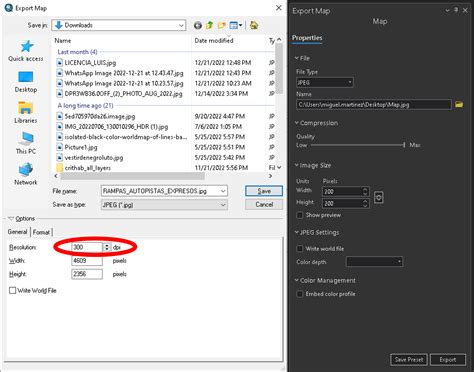Open the Color depth dropdown

pyautogui.click(x=374, y=262)
